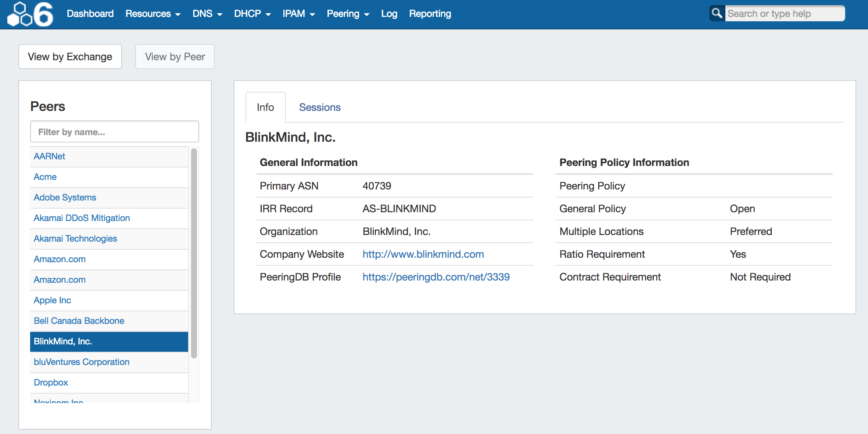Expand the Resources dropdown menu
This screenshot has width=868, height=434.
153,14
